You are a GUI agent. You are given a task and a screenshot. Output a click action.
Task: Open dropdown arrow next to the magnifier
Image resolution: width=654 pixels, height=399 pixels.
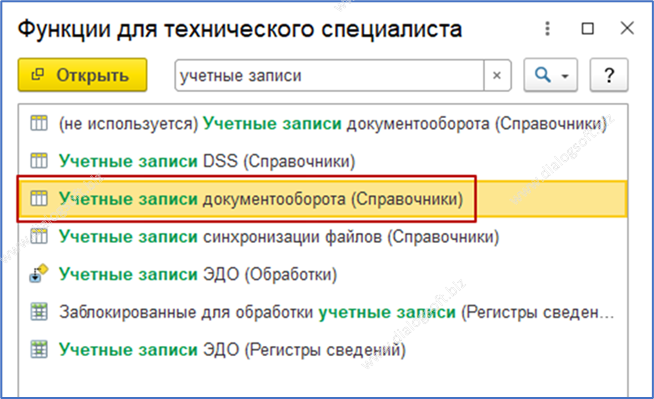pyautogui.click(x=566, y=76)
